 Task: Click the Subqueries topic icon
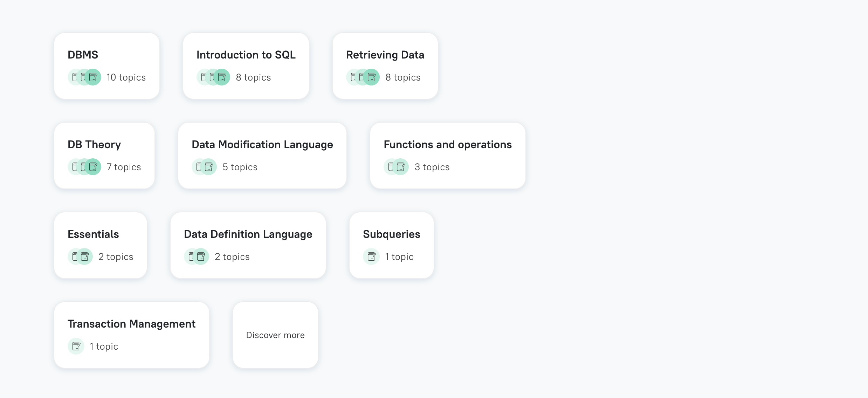pyautogui.click(x=371, y=256)
